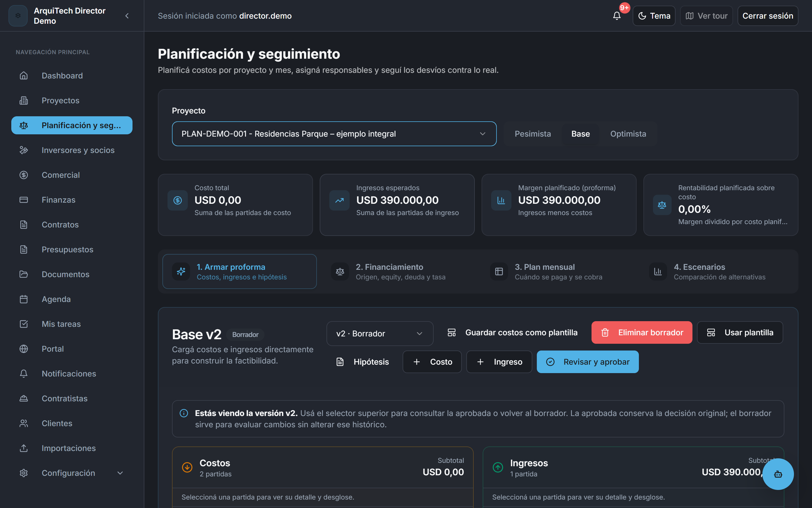Select the Optimista scenario

[628, 134]
